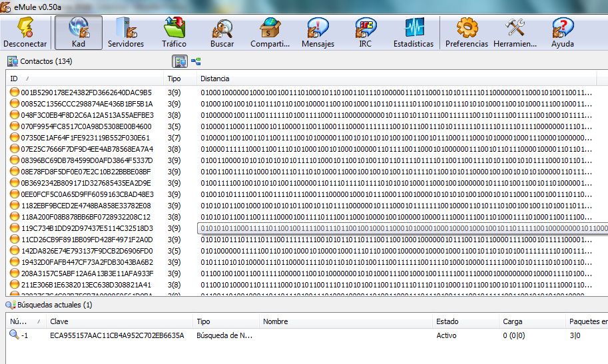608x364 pixels.
Task: Sort searches by Tipo column header
Action: pos(226,321)
